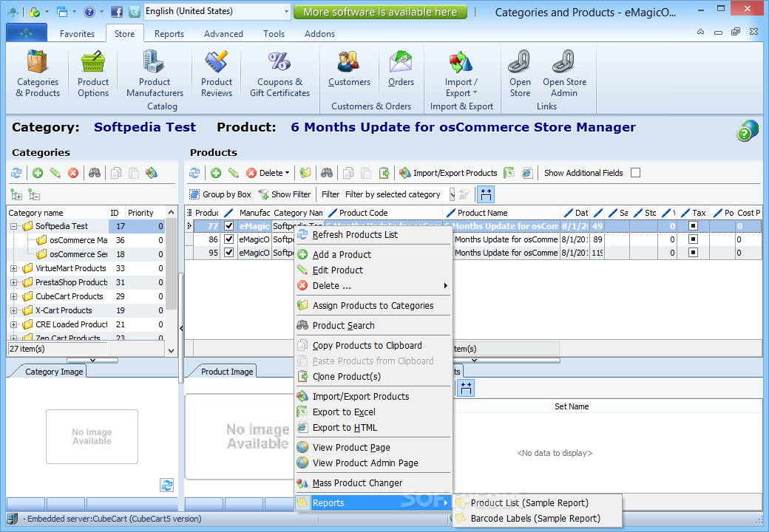Toggle Tax checkbox in product 95 row
Screen dimensions: 769x532
tap(693, 252)
